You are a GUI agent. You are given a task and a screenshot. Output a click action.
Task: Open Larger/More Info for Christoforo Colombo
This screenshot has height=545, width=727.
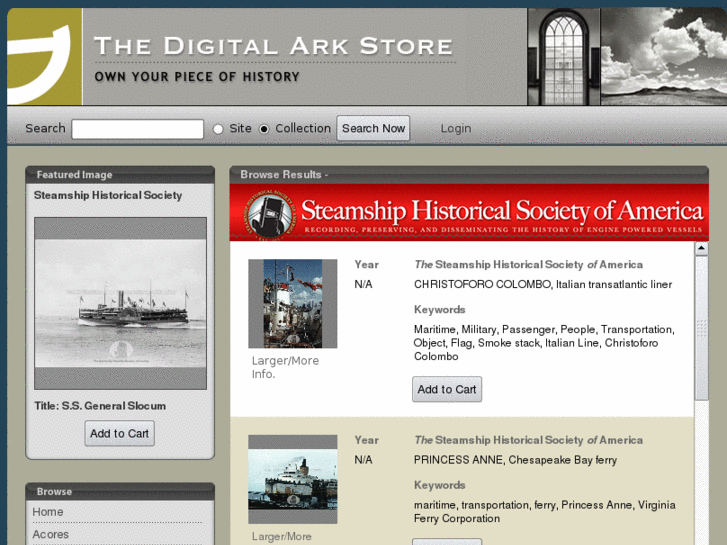(x=285, y=367)
